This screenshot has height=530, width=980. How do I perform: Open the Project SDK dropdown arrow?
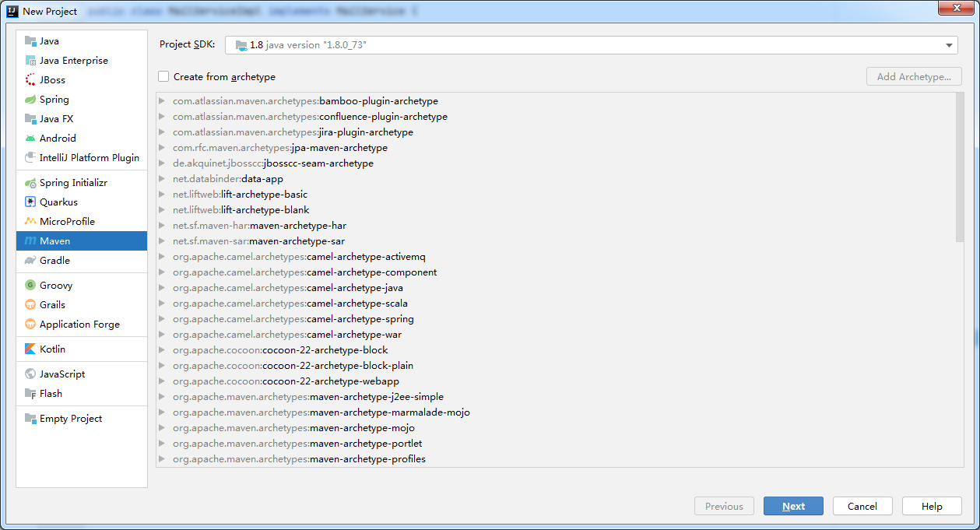[950, 45]
